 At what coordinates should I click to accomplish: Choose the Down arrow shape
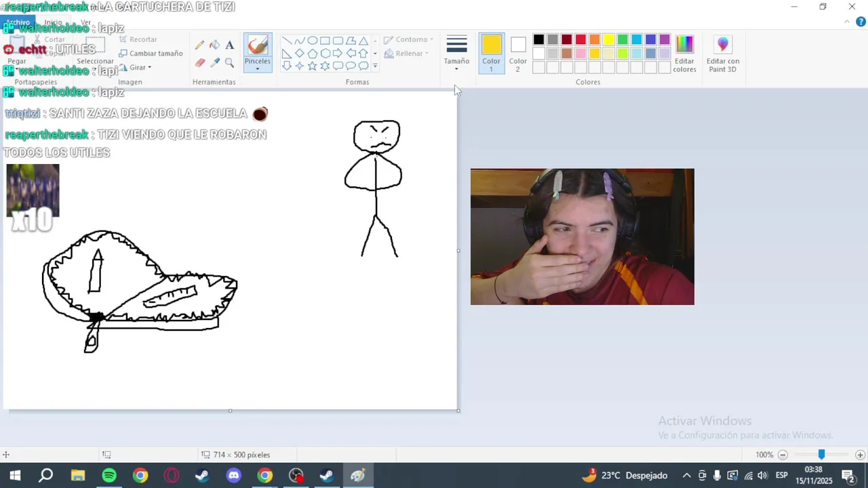coord(287,66)
